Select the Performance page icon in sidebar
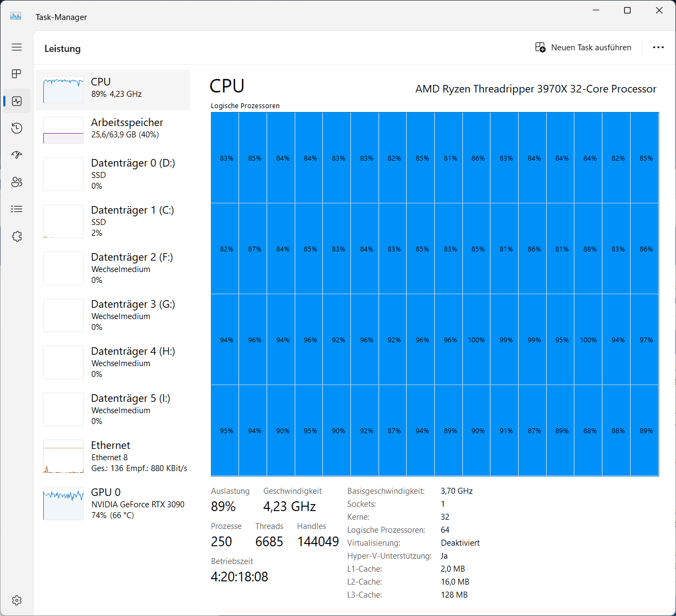The image size is (676, 616). pos(17,101)
